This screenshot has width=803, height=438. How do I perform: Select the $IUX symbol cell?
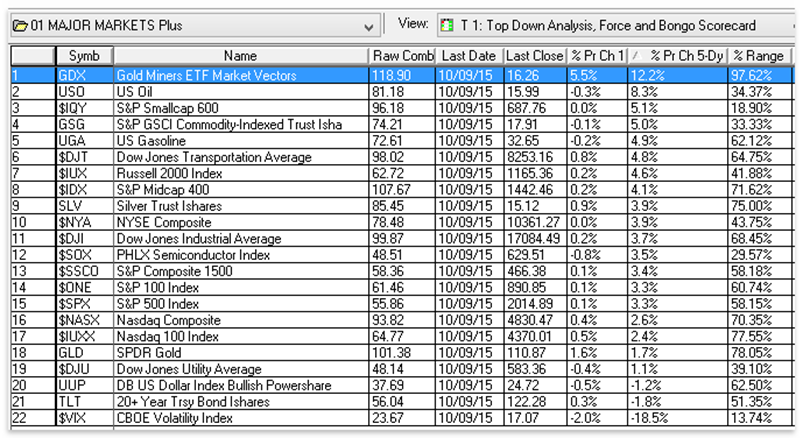coord(84,173)
